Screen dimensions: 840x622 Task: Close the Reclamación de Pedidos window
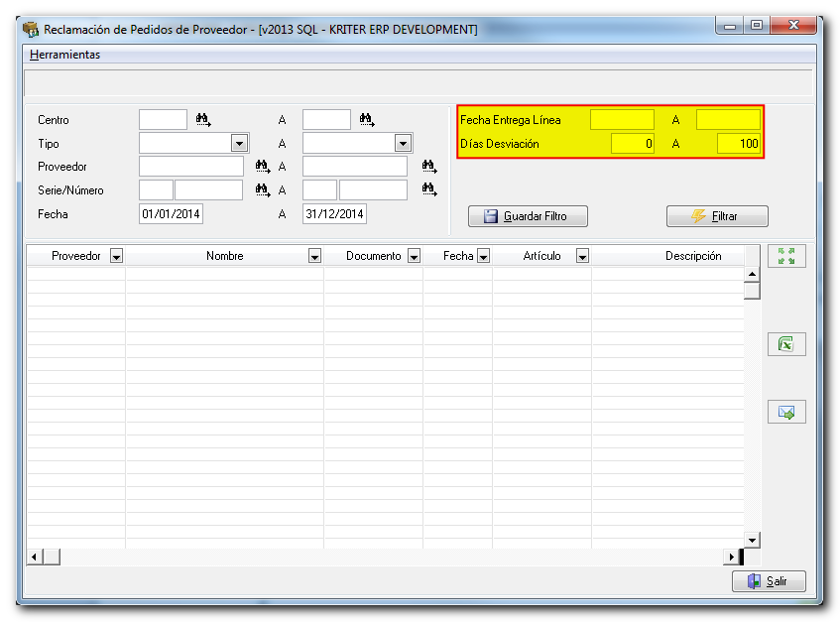click(x=793, y=25)
